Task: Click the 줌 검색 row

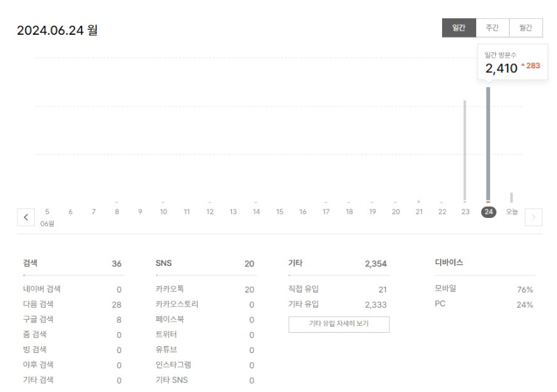Action: click(x=72, y=334)
